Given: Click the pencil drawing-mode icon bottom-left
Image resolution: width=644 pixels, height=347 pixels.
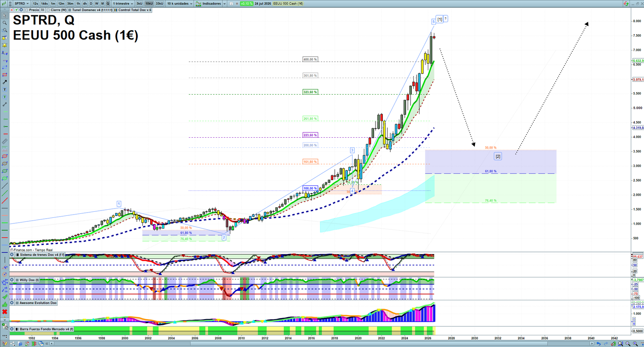Looking at the screenshot, I should (5, 344).
